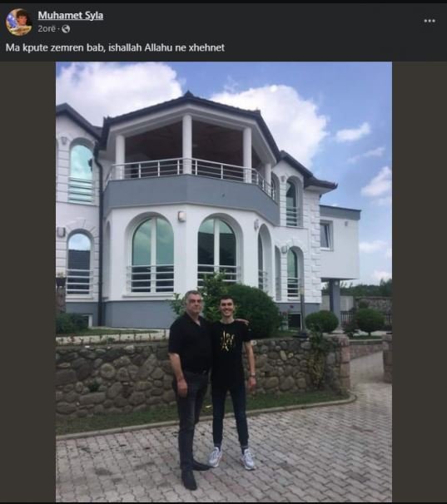Open the '2orë' post timestamp
447x504 pixels.
(47, 29)
